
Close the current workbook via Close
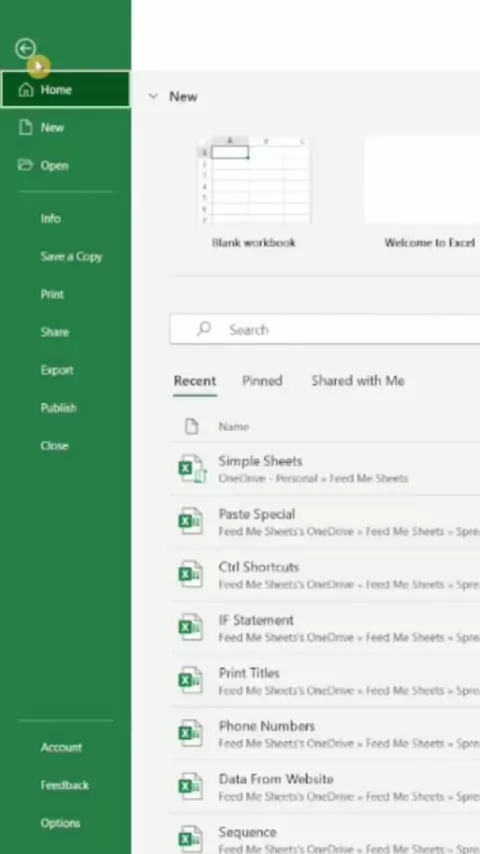pyautogui.click(x=54, y=446)
